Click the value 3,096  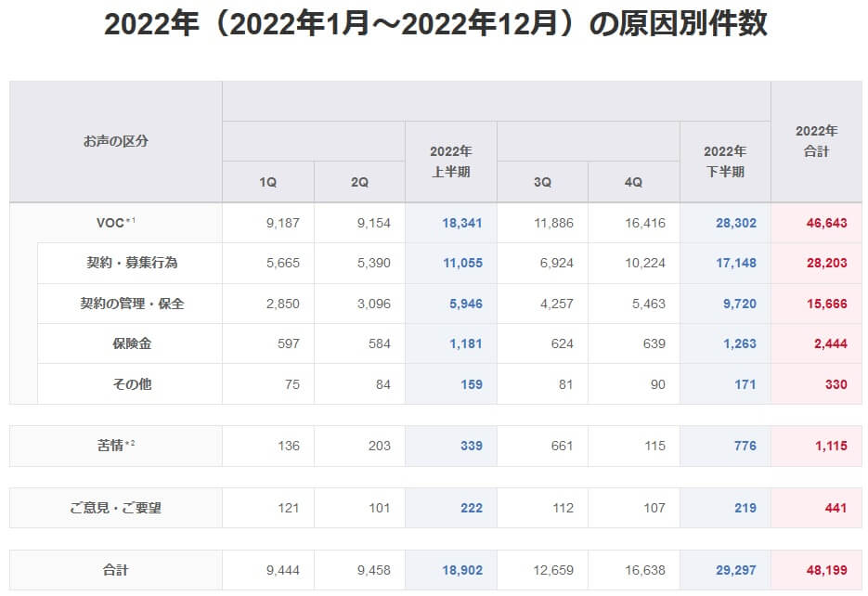tap(374, 304)
